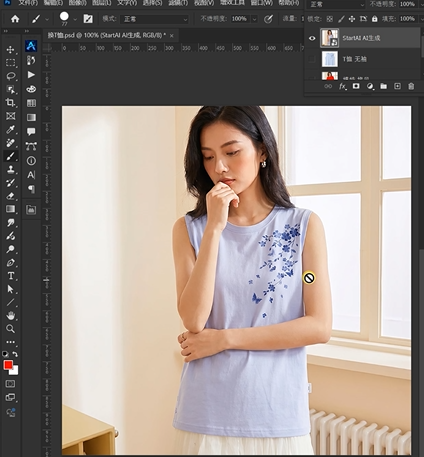Add a layer mask
This screenshot has width=424, height=457.
click(356, 86)
